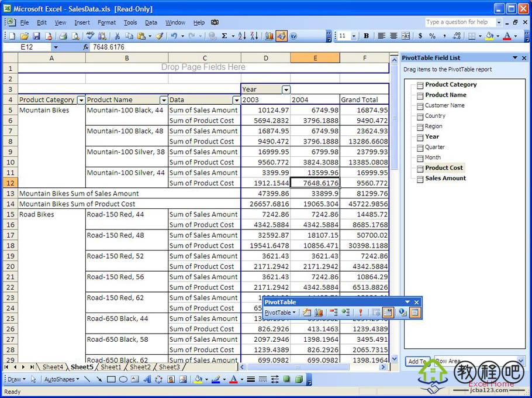The width and height of the screenshot is (532, 398).
Task: Select the Oval drawing tool
Action: click(x=123, y=379)
